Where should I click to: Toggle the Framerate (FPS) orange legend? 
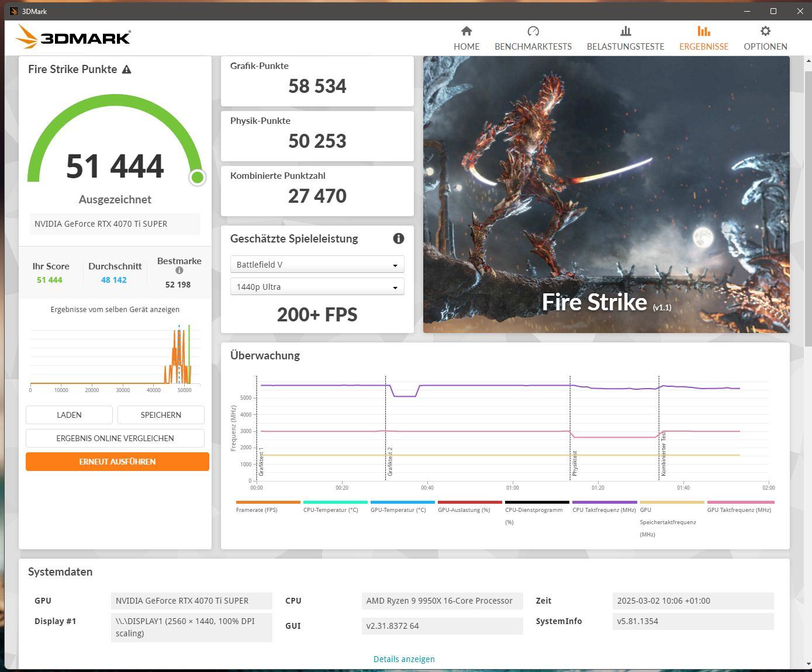click(268, 506)
